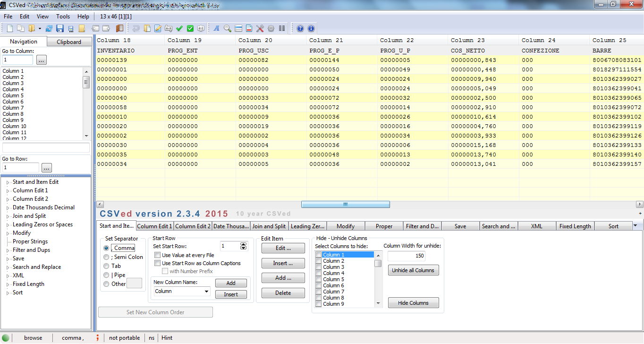This screenshot has width=644, height=344.
Task: Click the grey undo arrow icon
Action: (x=136, y=28)
